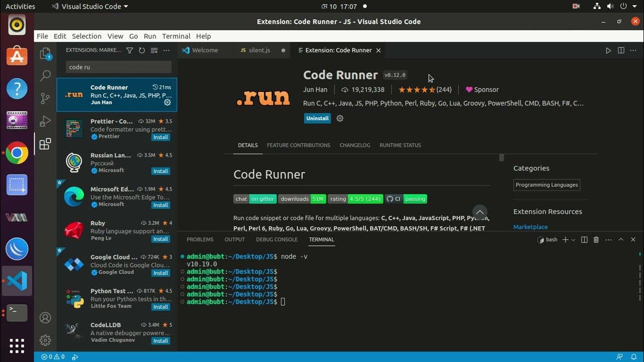Open the Help dock icon
Image resolution: width=644 pixels, height=362 pixels.
click(x=17, y=88)
